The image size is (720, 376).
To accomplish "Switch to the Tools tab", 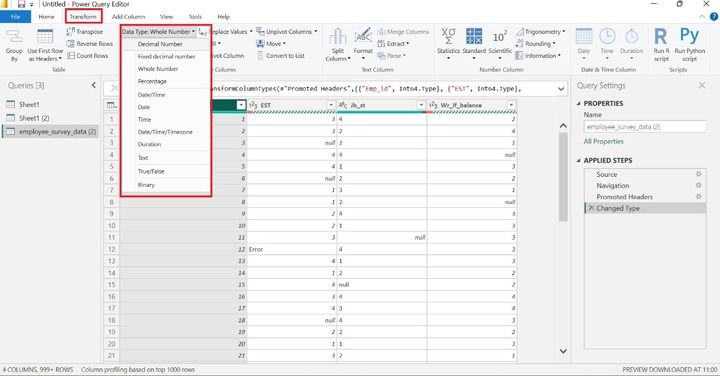I will pos(195,17).
